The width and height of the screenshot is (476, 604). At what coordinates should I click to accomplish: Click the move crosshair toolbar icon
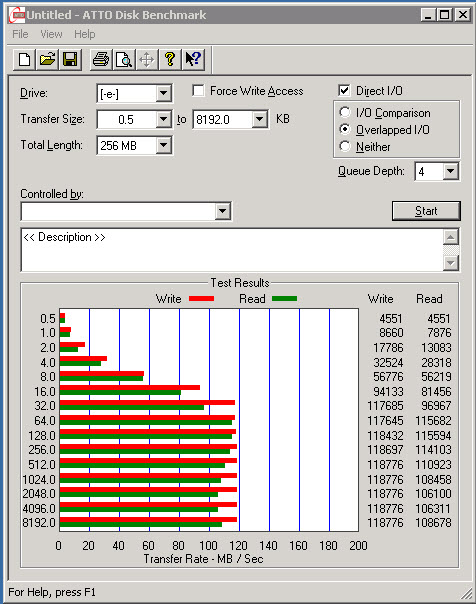(147, 60)
